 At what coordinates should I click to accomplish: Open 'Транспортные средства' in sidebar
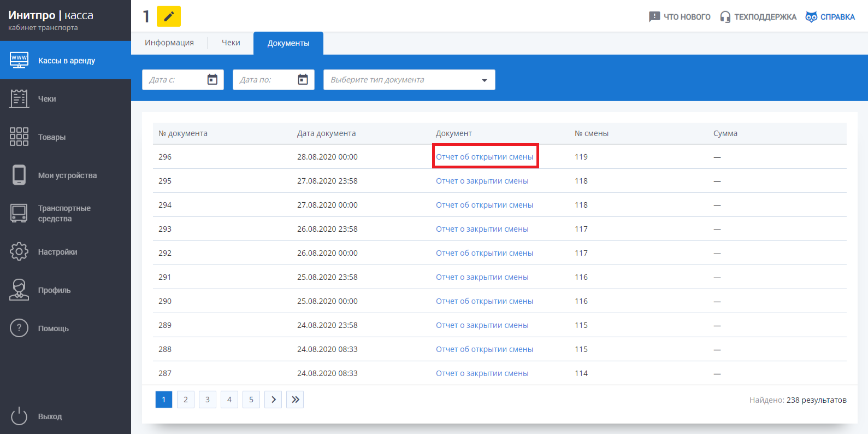(x=66, y=213)
